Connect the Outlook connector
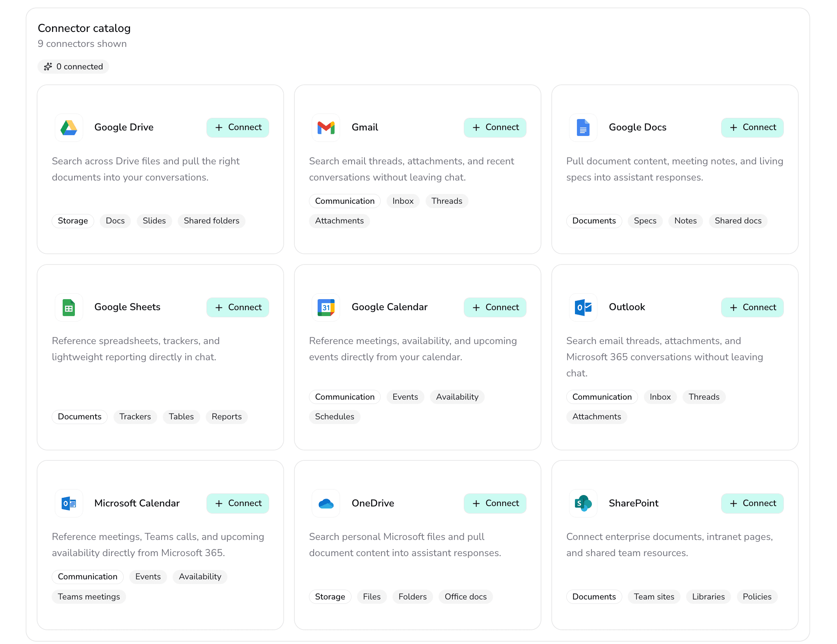837x644 pixels. (752, 307)
